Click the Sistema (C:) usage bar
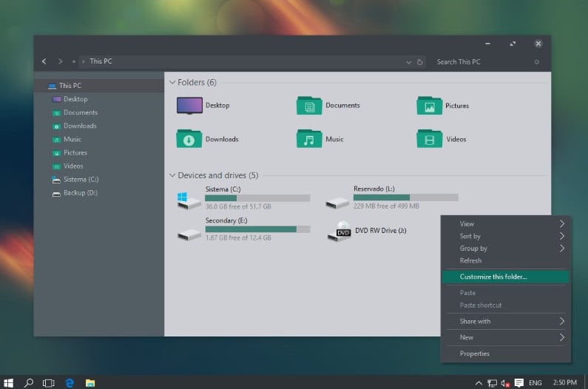Screen dimensions: 588x389 tap(257, 198)
